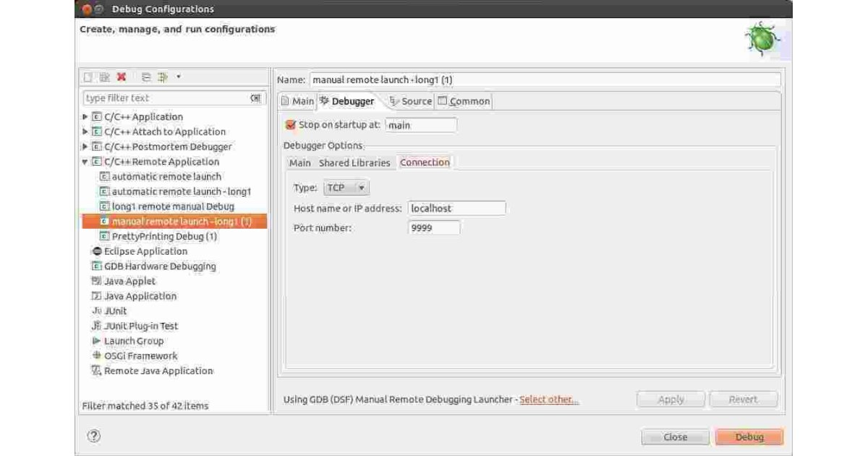The height and width of the screenshot is (456, 868).
Task: Open the toolbar overflow dropdown arrow
Action: 179,77
